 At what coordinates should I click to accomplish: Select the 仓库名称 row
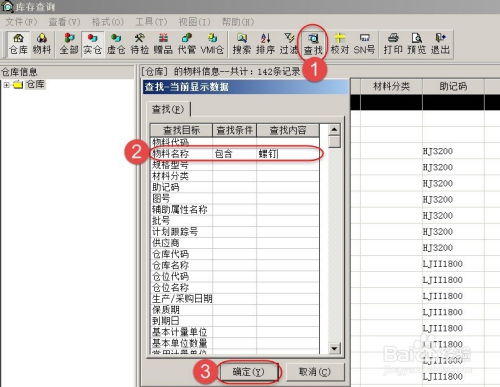pos(235,265)
